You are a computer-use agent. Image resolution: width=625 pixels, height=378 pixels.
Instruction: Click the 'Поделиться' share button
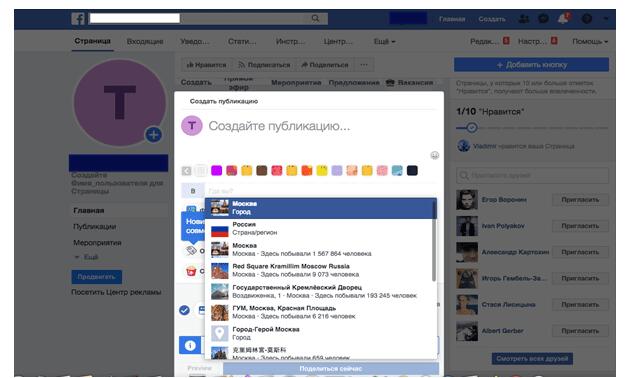[324, 65]
